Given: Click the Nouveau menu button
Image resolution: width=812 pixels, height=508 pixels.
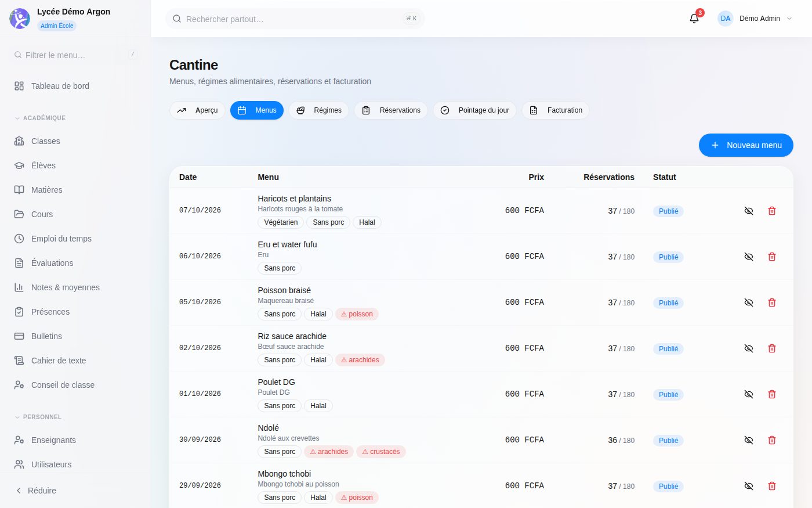Looking at the screenshot, I should click(746, 145).
